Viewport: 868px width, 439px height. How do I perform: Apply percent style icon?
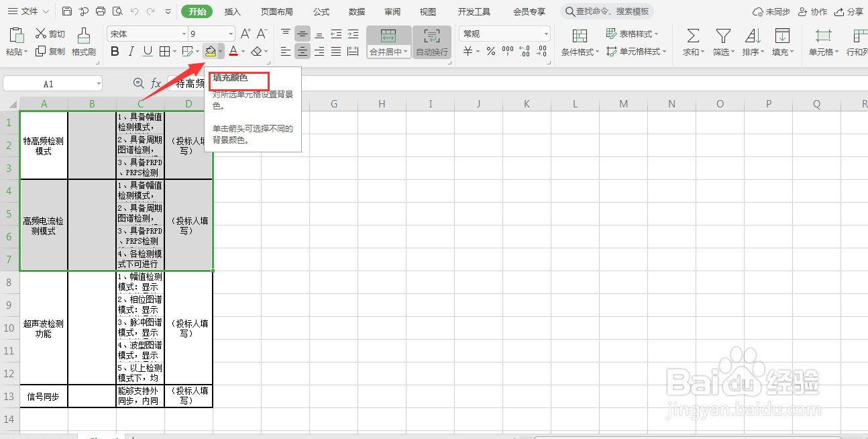(x=491, y=51)
